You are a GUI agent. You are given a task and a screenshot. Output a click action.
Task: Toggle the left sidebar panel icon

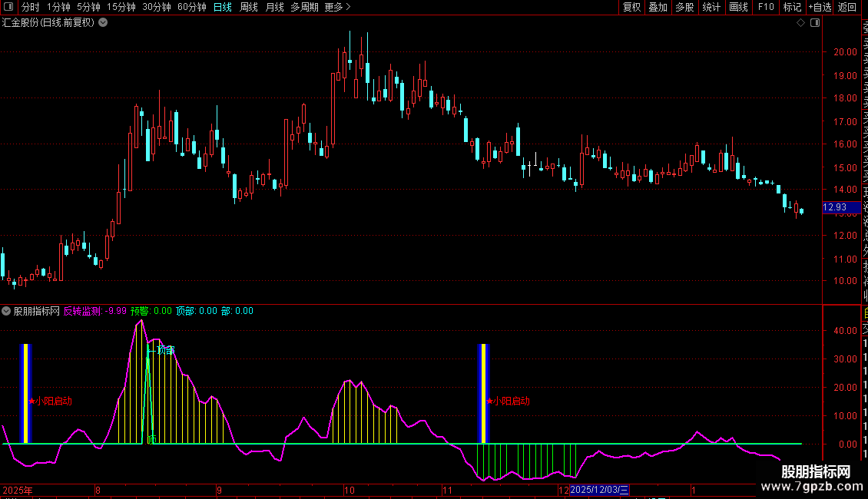8,7
